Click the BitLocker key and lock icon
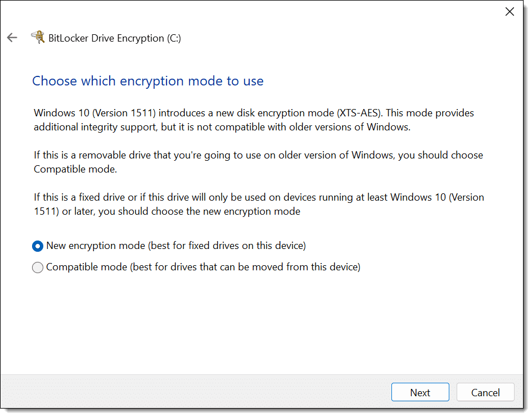532x417 pixels. (38, 38)
